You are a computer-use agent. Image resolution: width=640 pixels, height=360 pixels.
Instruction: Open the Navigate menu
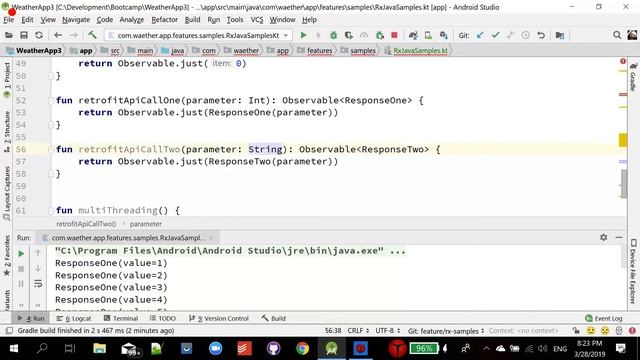pos(76,20)
